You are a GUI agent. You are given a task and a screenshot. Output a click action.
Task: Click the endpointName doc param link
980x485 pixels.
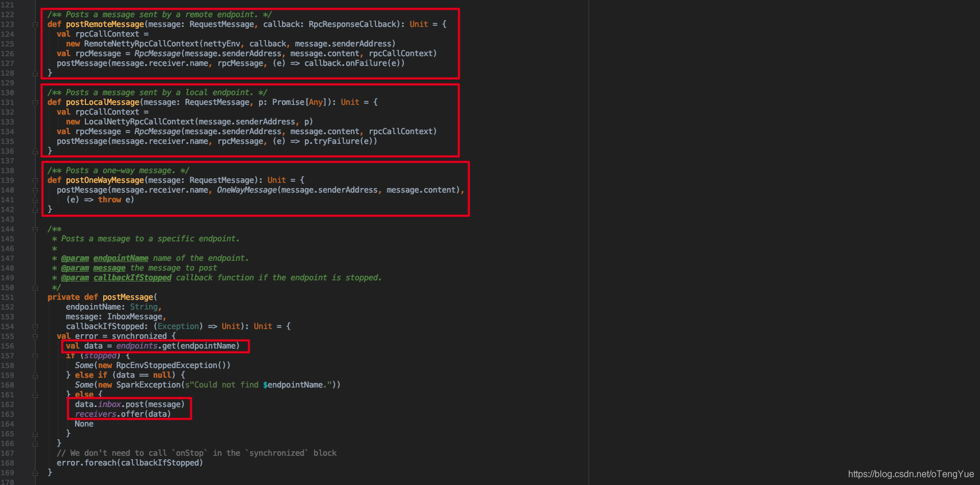click(x=121, y=259)
